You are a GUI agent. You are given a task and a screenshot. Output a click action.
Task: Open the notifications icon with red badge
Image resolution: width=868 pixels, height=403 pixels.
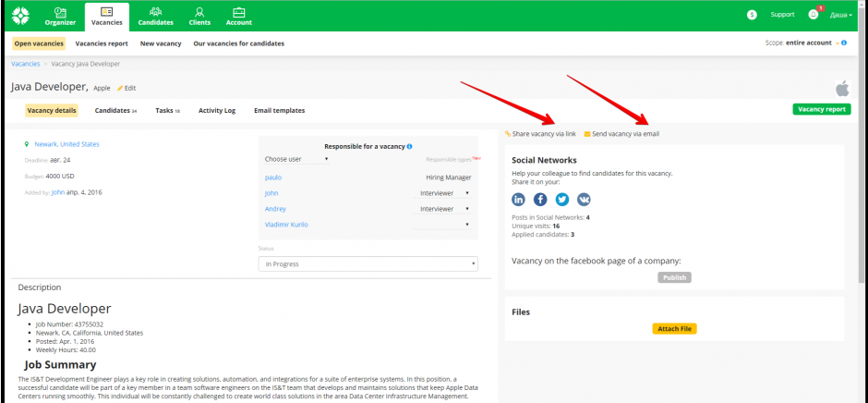click(814, 15)
